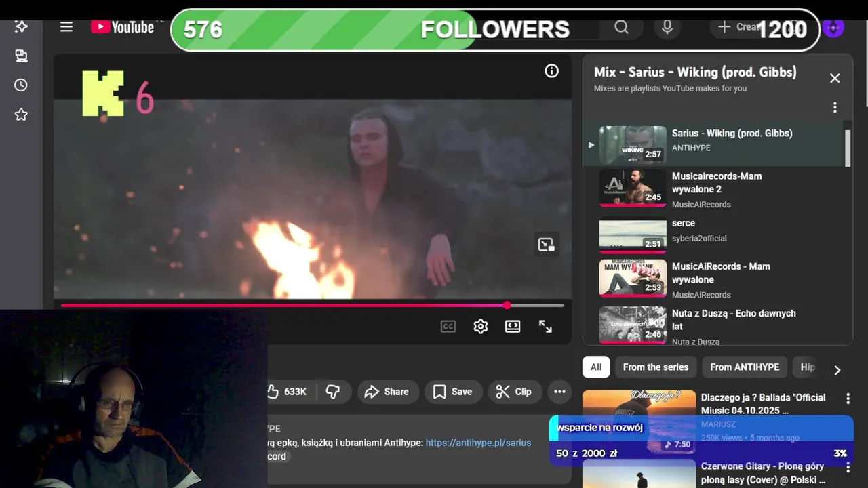Select the All filter chip
The image size is (868, 488).
point(596,367)
